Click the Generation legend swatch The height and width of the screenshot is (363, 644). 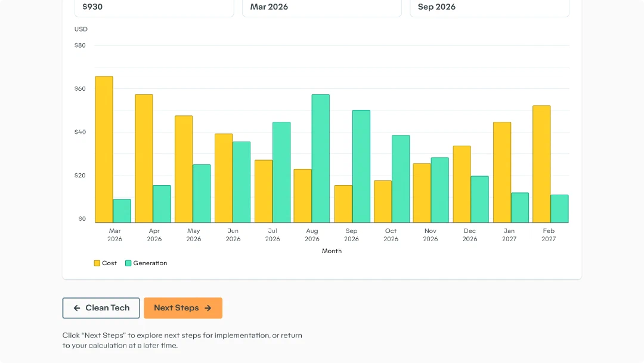coord(128,263)
